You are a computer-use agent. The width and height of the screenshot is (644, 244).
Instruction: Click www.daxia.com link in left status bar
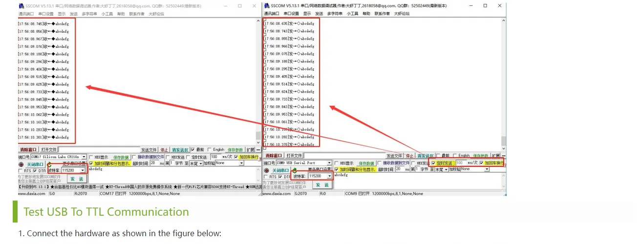click(31, 194)
